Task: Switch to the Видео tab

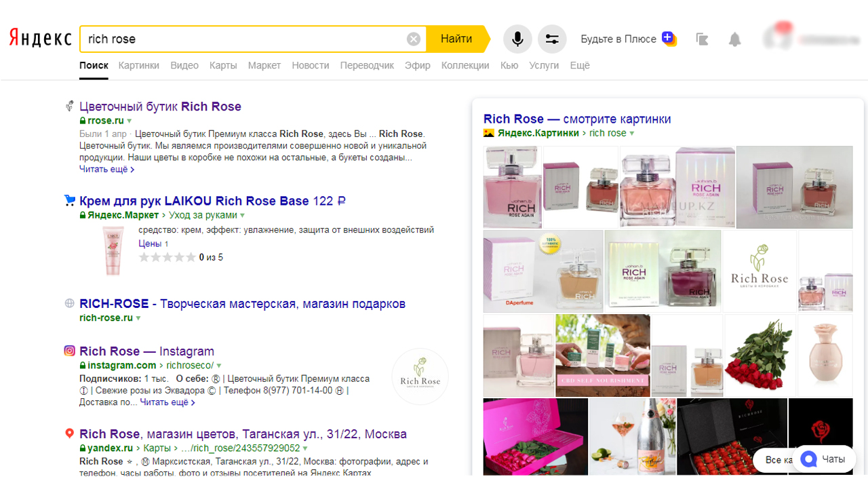Action: (x=184, y=66)
